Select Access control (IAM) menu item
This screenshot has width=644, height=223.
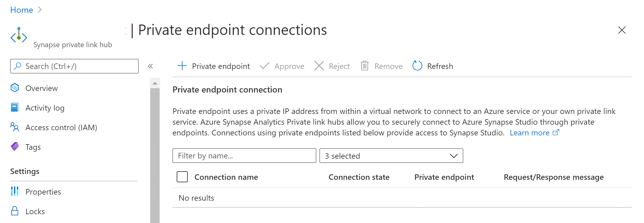[61, 127]
